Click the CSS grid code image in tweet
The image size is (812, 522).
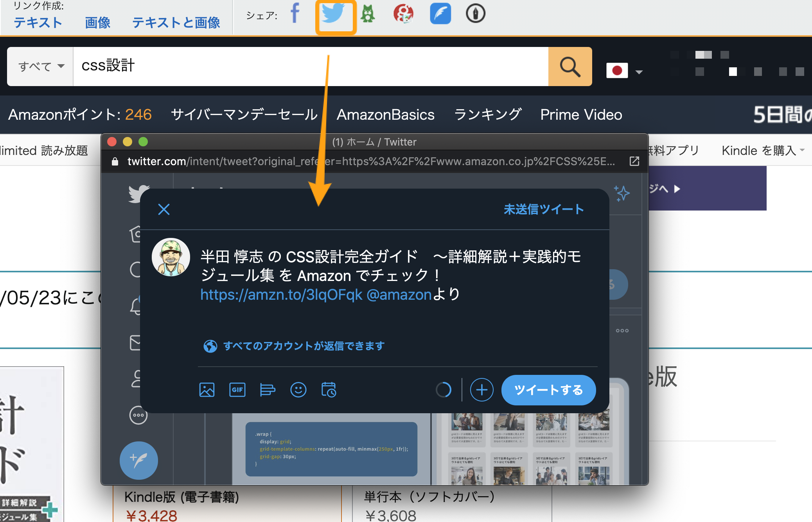pyautogui.click(x=331, y=449)
